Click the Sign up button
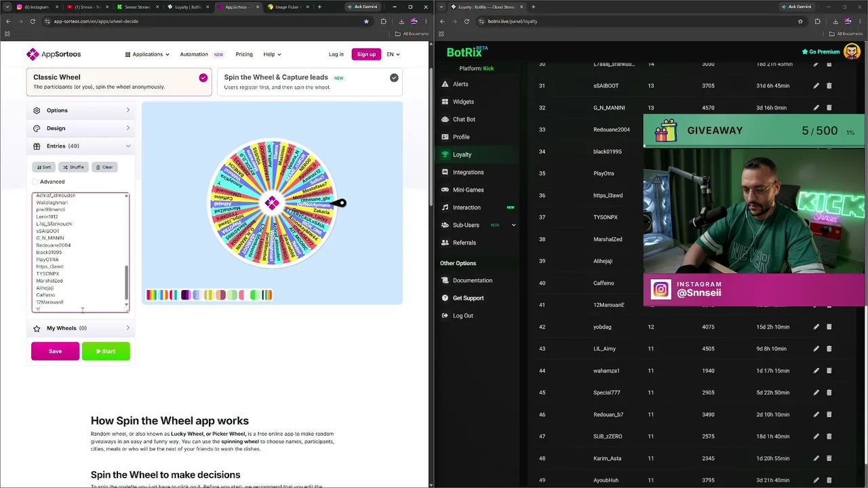Image resolution: width=868 pixels, height=488 pixels. (x=366, y=54)
